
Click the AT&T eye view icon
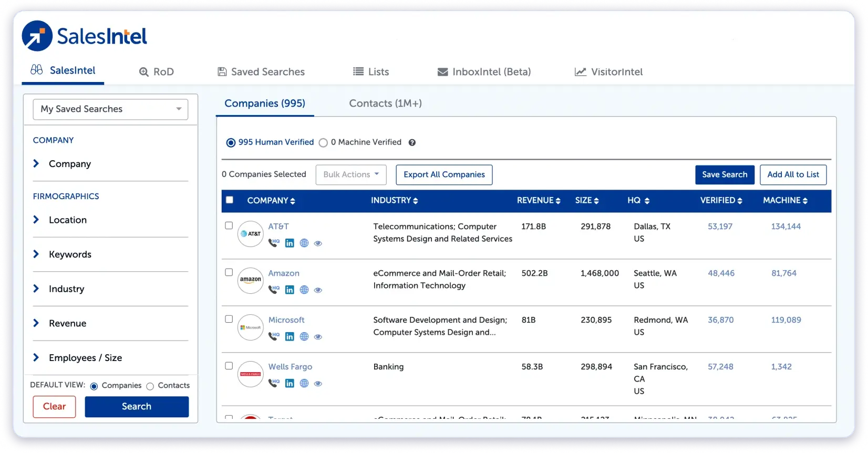[318, 243]
